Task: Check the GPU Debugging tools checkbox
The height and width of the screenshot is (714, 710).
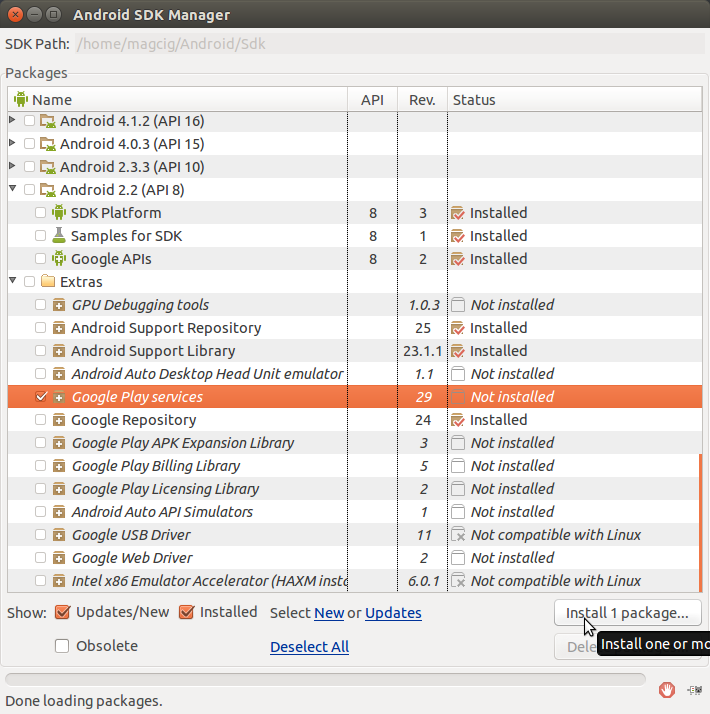Action: tap(41, 305)
